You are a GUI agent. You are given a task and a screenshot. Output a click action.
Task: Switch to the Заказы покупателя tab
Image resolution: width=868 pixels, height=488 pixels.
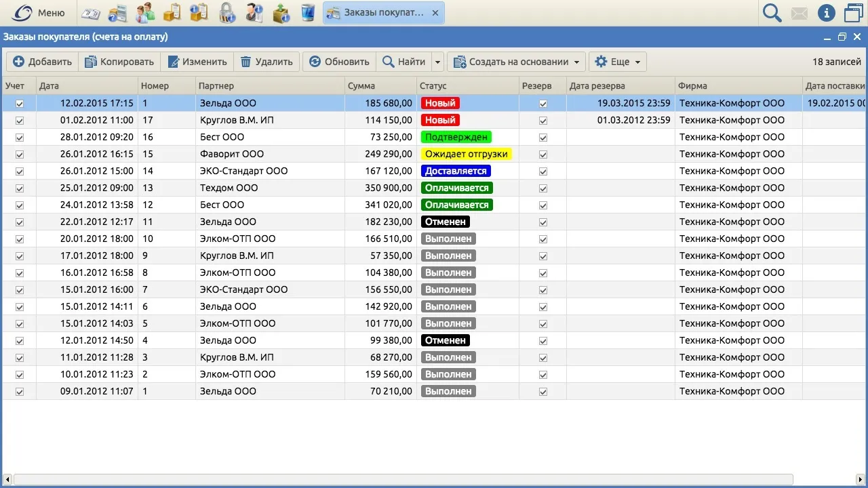click(x=383, y=13)
